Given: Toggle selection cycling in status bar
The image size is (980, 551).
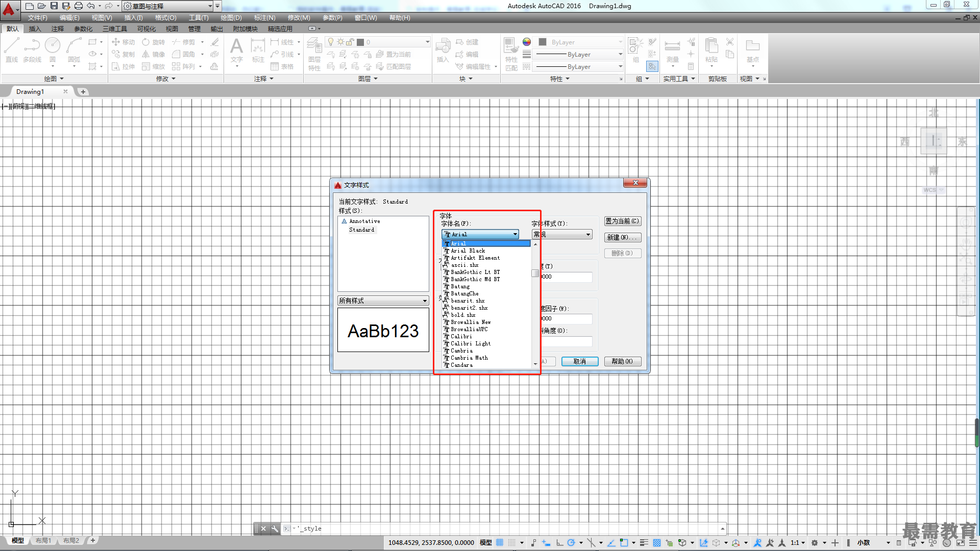Looking at the screenshot, I should [x=669, y=543].
